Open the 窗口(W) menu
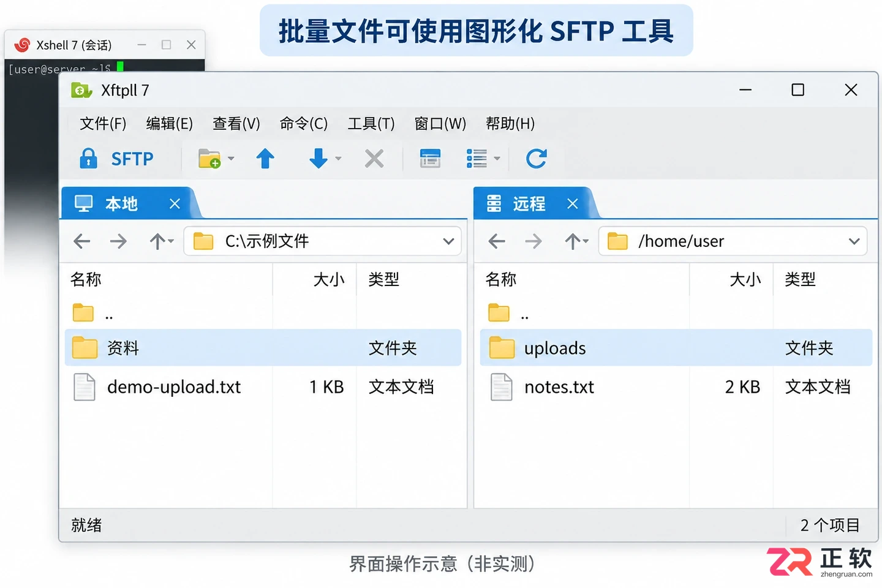 [440, 124]
